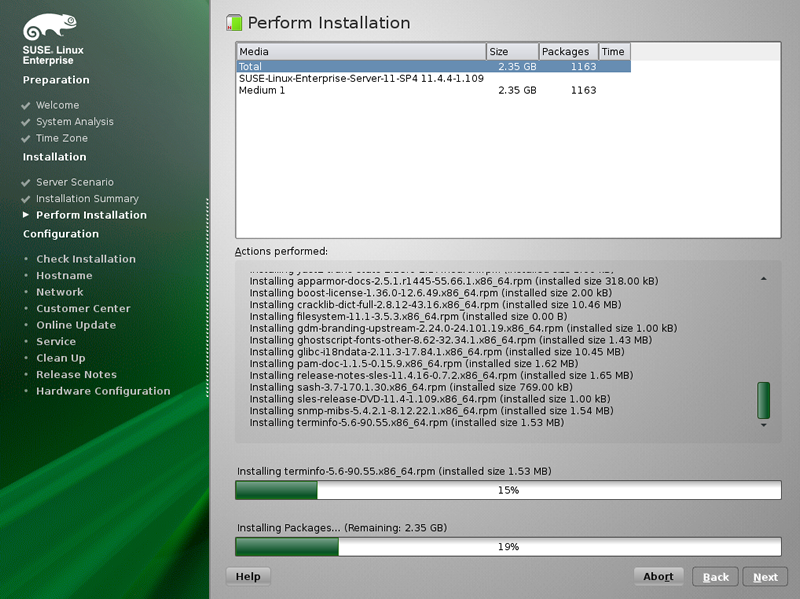Screen dimensions: 800x599
Task: Click the checkmark beside System Analysis
Action: 26,122
